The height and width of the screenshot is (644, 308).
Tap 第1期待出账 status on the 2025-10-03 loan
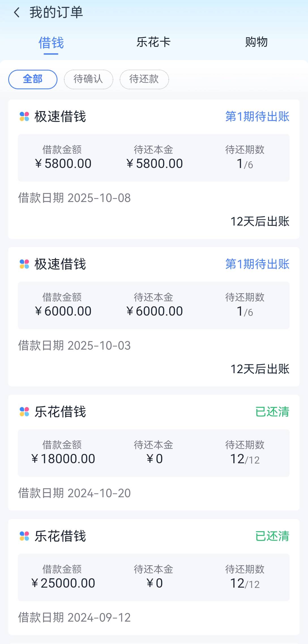(x=257, y=264)
